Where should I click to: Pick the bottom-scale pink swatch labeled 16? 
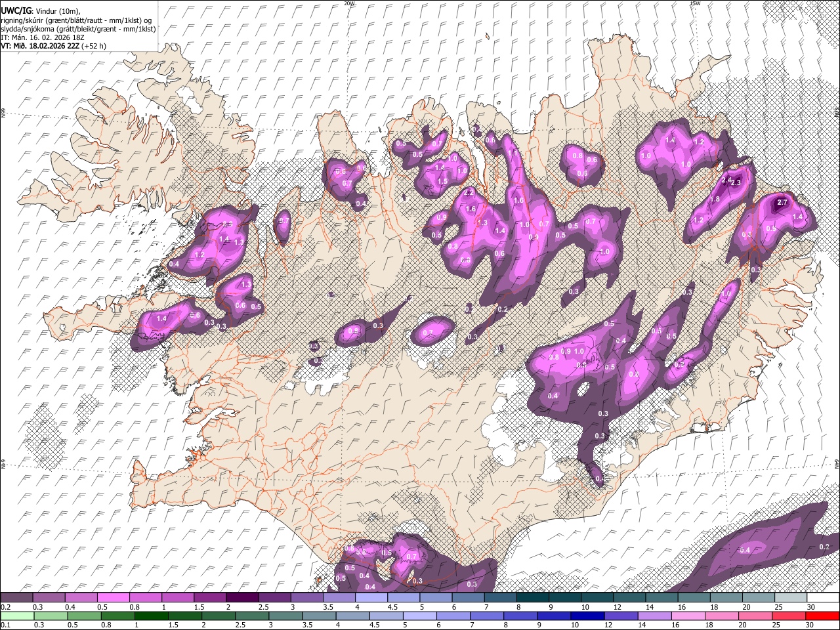coord(688,616)
